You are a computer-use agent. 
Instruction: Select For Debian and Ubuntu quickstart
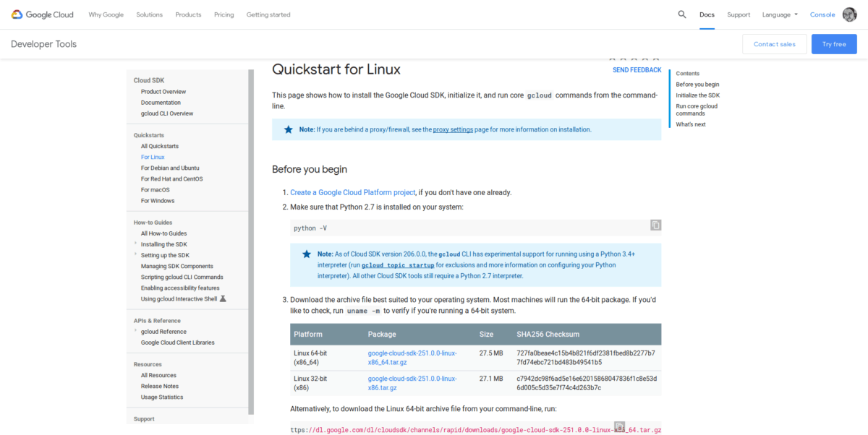click(170, 168)
